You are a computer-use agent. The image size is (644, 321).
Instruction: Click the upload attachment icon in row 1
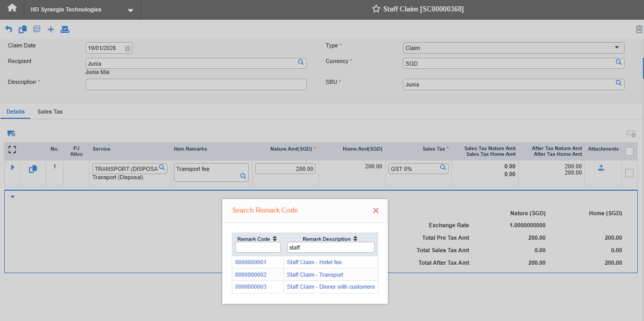coord(601,168)
